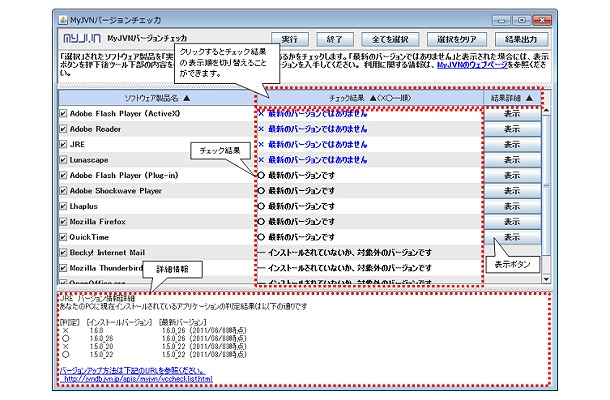
Task: Click the 選択をクリア button
Action: (x=457, y=39)
